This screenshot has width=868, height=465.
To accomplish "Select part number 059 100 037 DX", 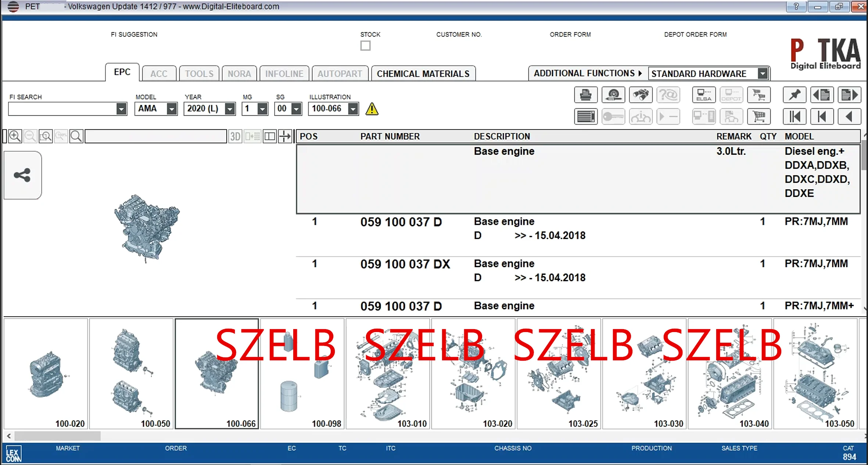I will (x=405, y=264).
